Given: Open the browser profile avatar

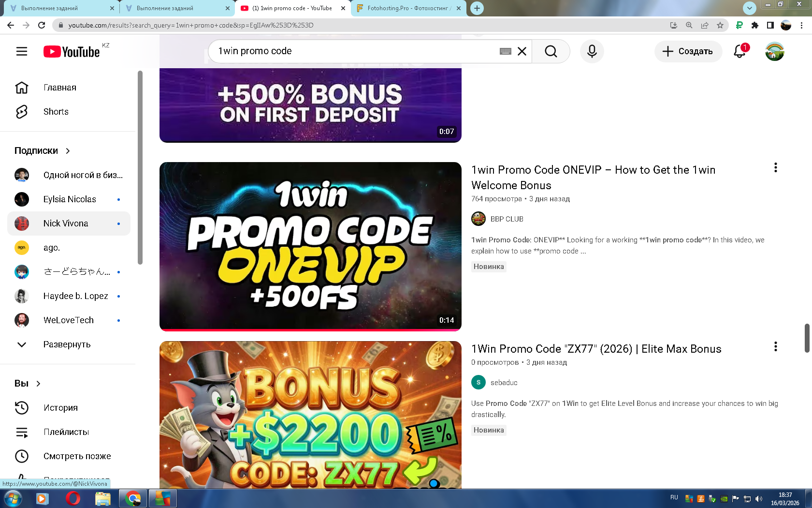Looking at the screenshot, I should pyautogui.click(x=786, y=25).
